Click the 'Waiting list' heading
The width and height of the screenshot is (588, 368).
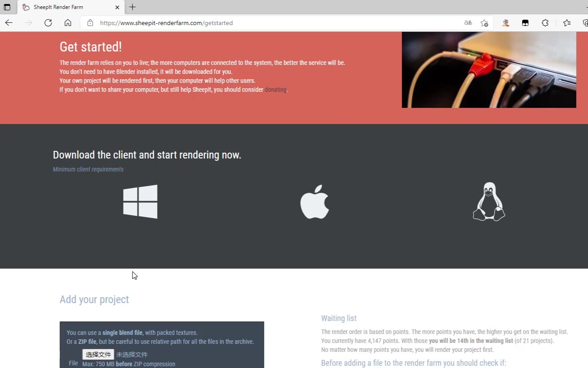[x=339, y=318]
